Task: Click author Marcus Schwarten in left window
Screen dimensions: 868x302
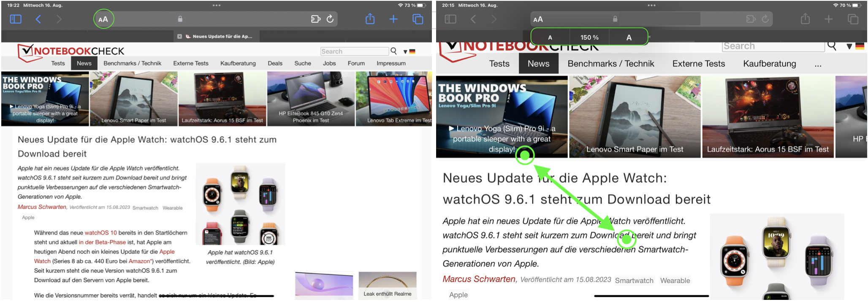Action: (x=42, y=207)
